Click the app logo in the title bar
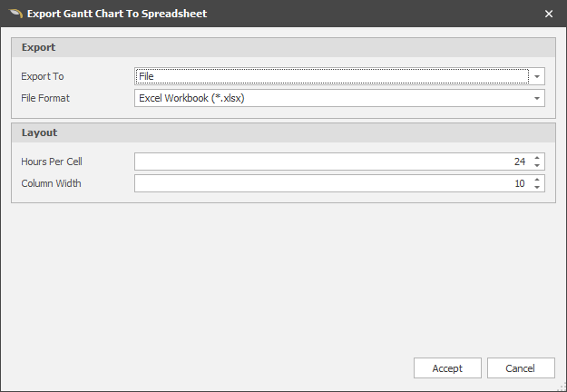 (x=14, y=14)
